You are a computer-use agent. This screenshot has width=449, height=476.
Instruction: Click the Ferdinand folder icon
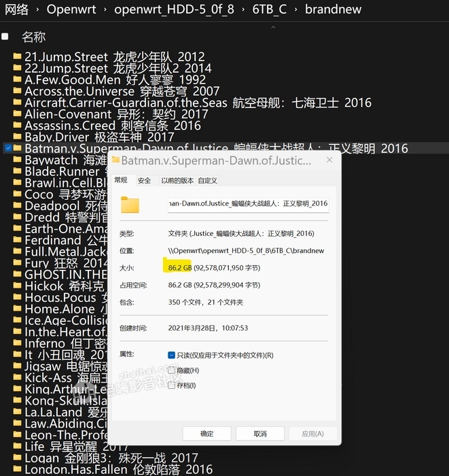pos(17,240)
